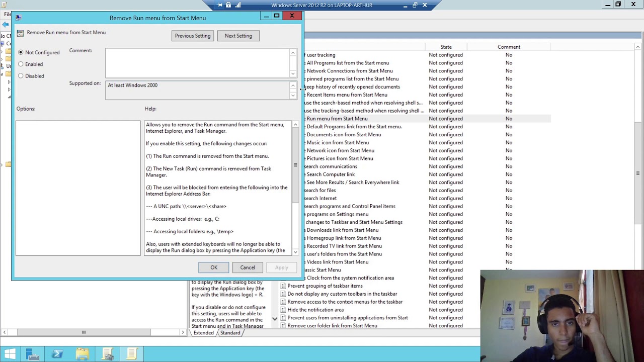Click the settings list scroll-up arrow
This screenshot has width=644, height=362.
point(638,47)
